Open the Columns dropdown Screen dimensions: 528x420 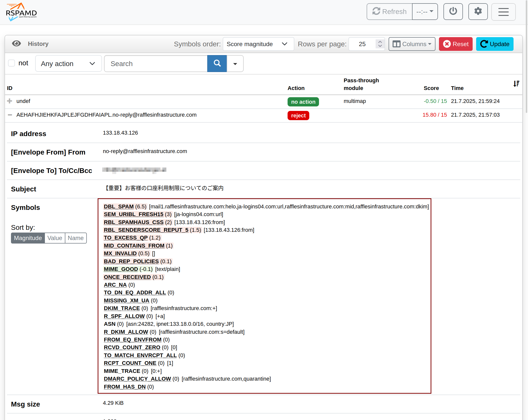pos(412,44)
